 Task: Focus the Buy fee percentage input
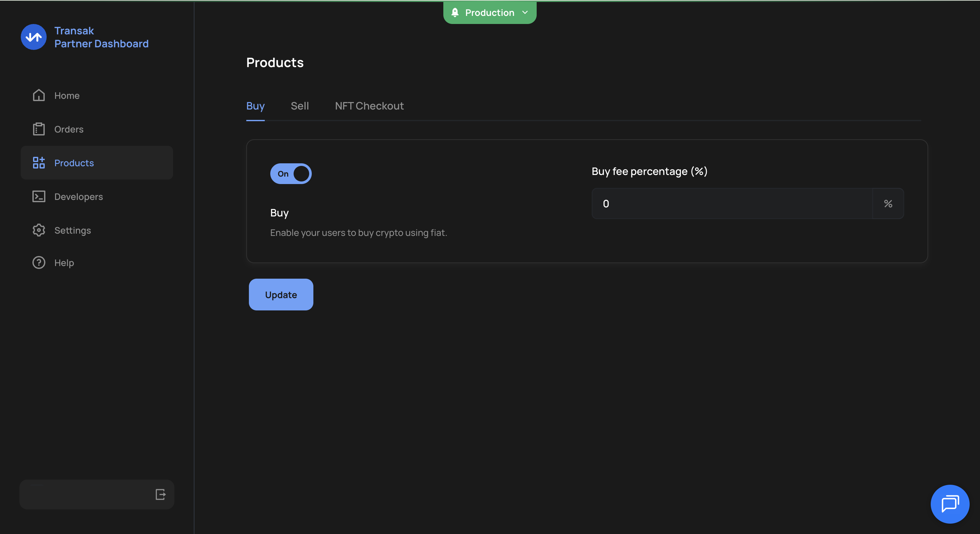pos(732,203)
